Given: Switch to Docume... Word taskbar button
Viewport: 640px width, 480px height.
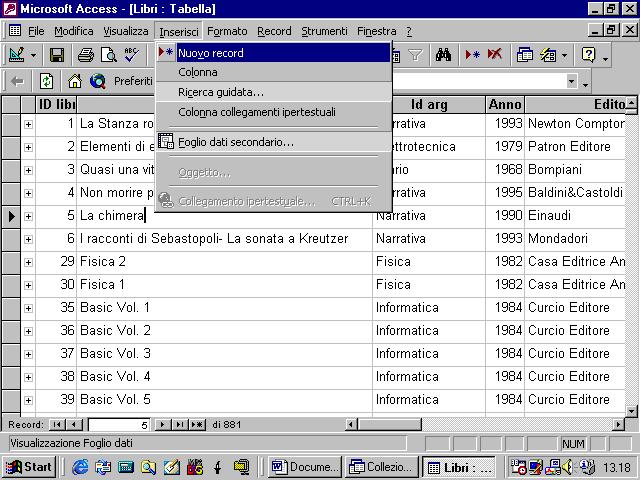Looking at the screenshot, I should pos(305,467).
